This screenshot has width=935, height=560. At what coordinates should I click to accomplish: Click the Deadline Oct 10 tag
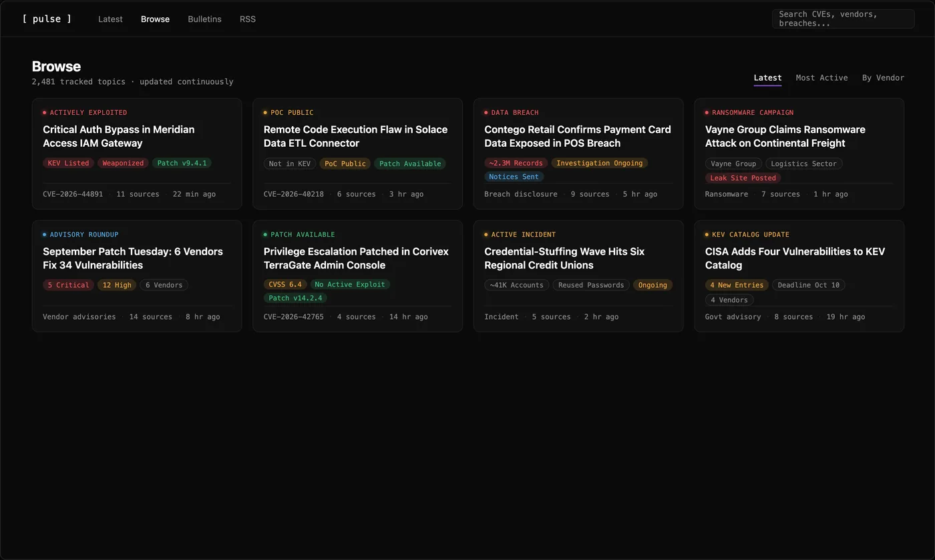[x=809, y=285]
